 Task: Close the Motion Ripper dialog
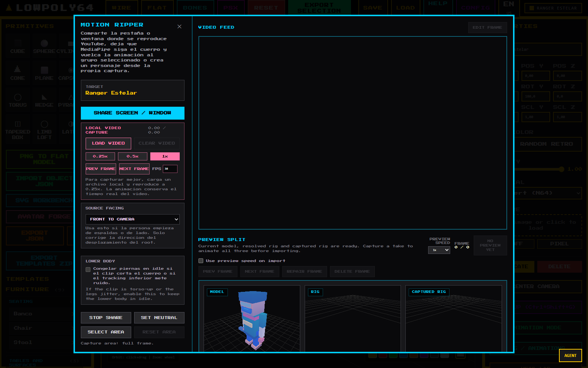coord(179,26)
